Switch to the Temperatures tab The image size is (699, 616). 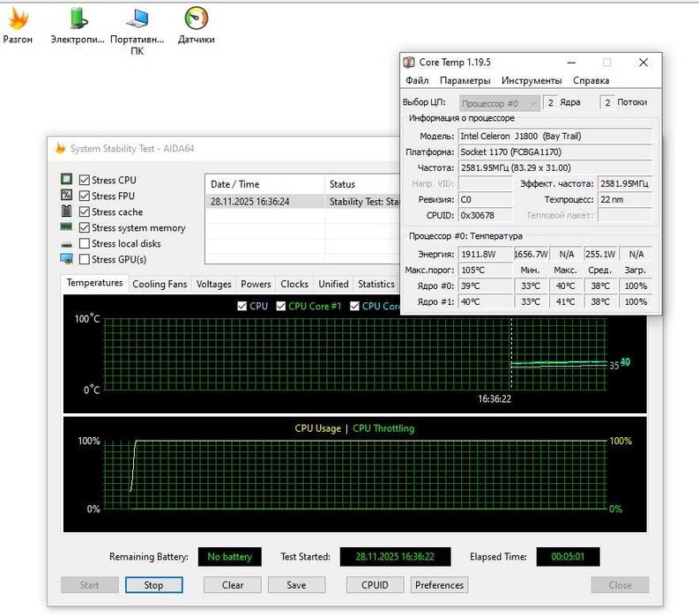(x=94, y=283)
